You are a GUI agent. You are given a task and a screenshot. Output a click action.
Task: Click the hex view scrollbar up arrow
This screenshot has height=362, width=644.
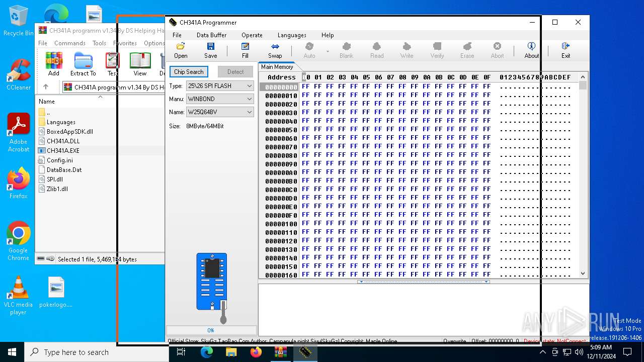[583, 77]
